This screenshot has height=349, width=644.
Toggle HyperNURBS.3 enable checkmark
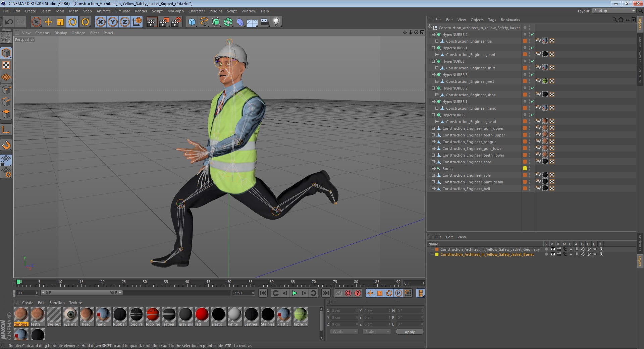532,74
